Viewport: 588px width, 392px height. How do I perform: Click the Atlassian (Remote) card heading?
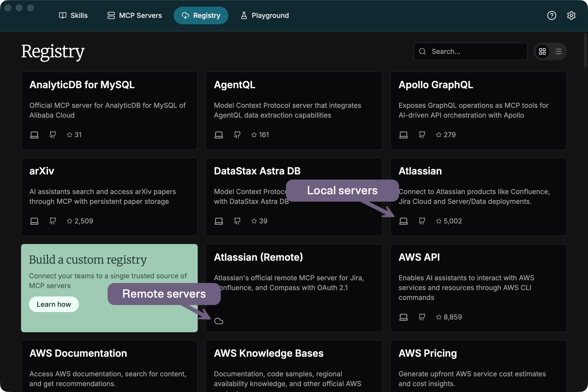pyautogui.click(x=258, y=257)
